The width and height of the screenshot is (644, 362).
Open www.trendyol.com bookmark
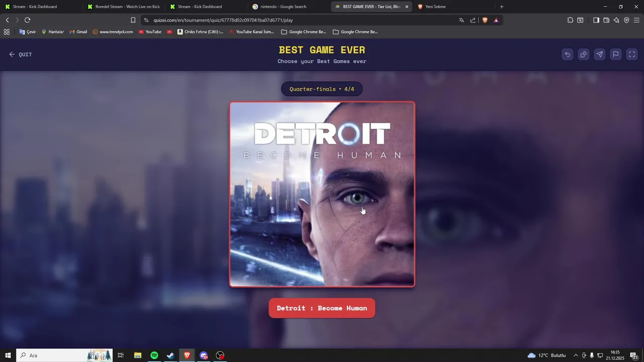[x=113, y=32]
